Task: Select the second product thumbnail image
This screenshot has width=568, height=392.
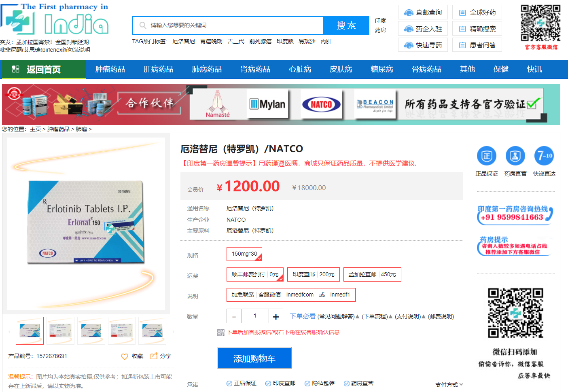Action: tap(60, 331)
